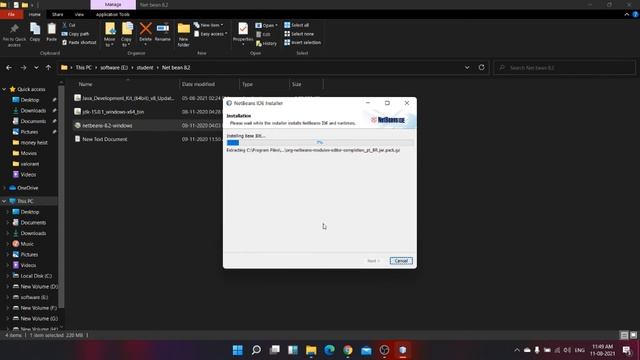Screen dimensions: 640x360
Task: Click Invert selection in ribbon
Action: [302, 42]
